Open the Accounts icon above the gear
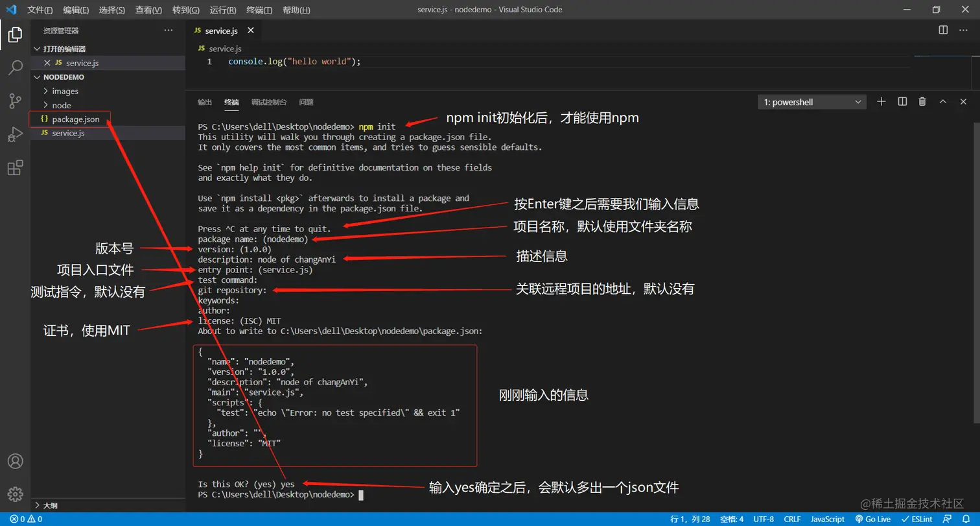Screen dimensions: 980x526 tap(16, 460)
